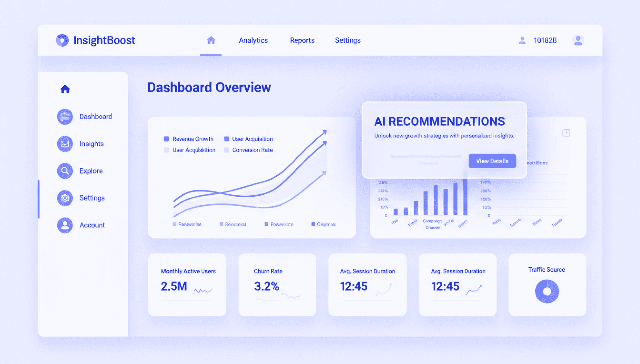640x364 pixels.
Task: Open the Analytics tab
Action: point(253,40)
